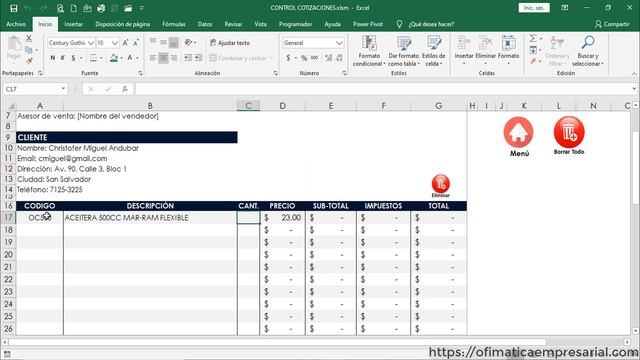The image size is (640, 360).
Task: Apply fill color with the paint bucket
Action: pos(114,58)
